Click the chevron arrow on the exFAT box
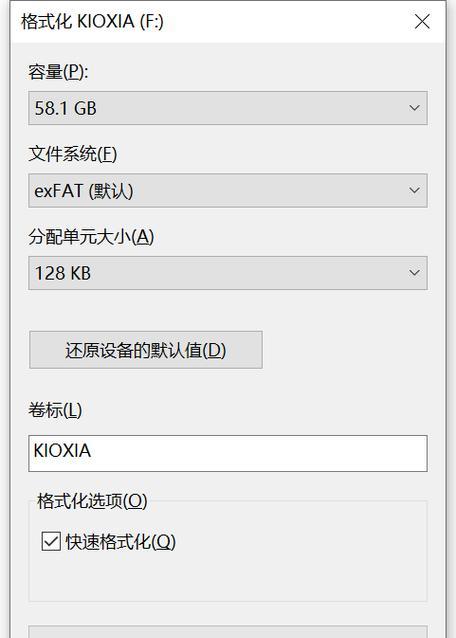Image resolution: width=456 pixels, height=638 pixels. point(414,190)
